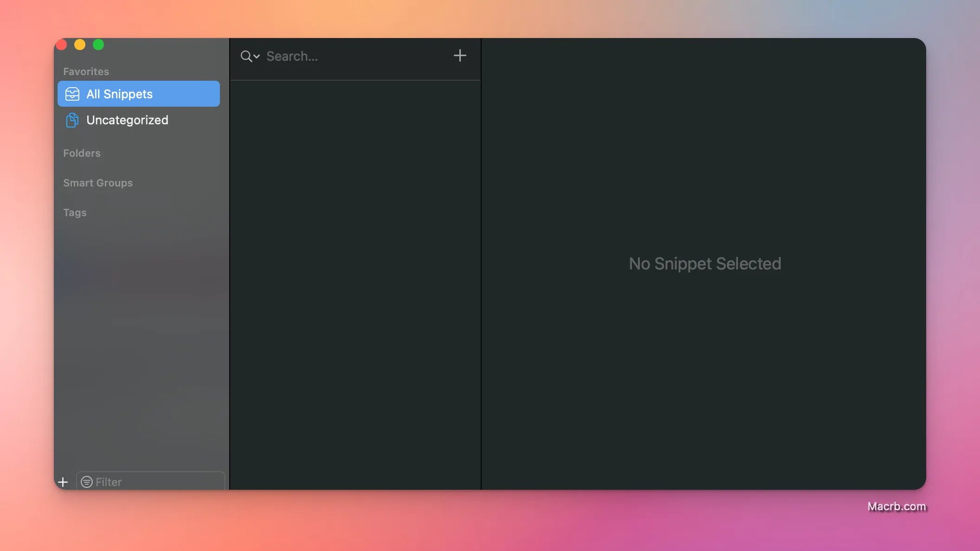Zoom the window with green button
Screen dimensions: 980x551
(98, 45)
